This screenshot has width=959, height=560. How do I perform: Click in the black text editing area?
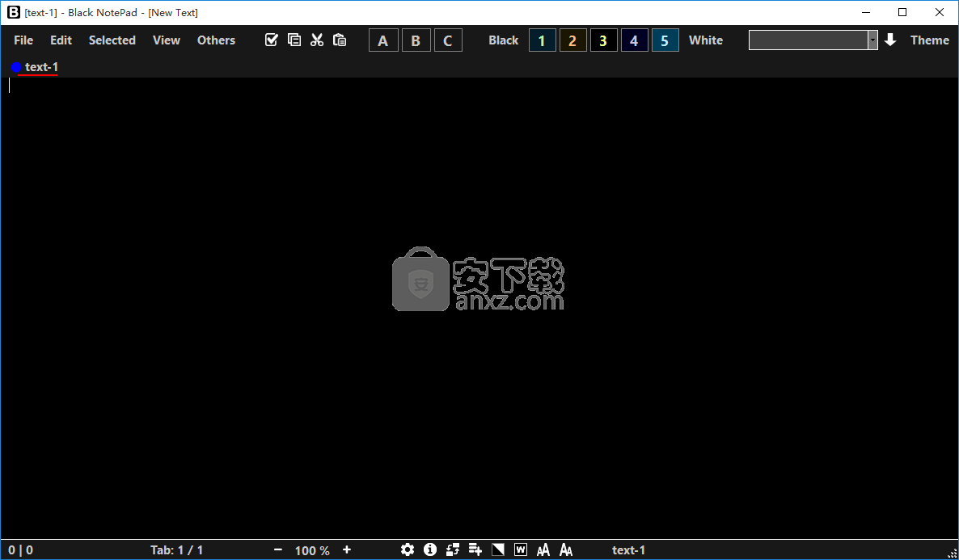[x=479, y=308]
